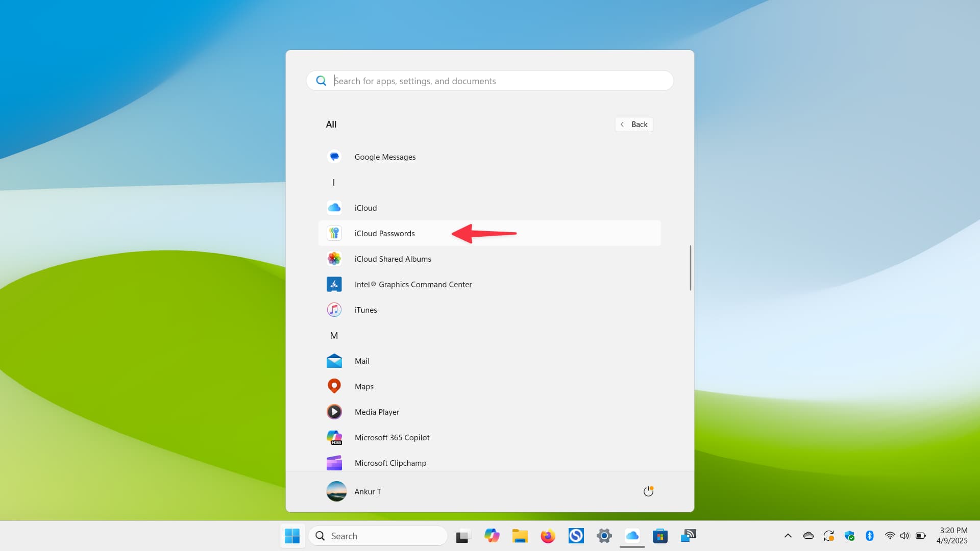The height and width of the screenshot is (551, 980).
Task: Select the Intel® Graphics Command Center label
Action: point(413,284)
